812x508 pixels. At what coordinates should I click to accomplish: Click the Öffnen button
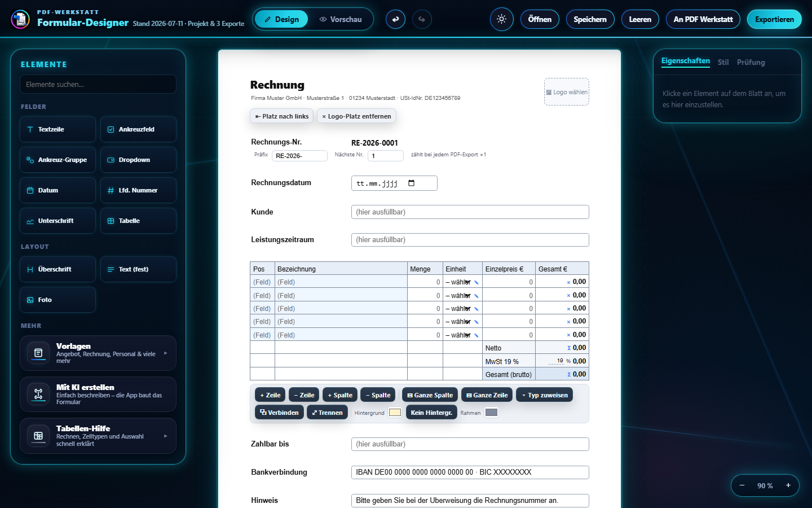(540, 19)
